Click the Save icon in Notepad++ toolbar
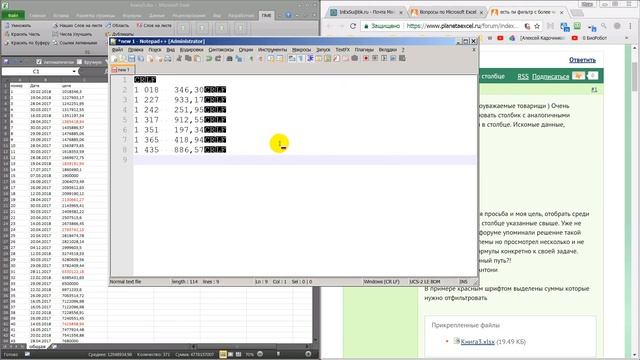The width and height of the screenshot is (640, 360). tap(131, 58)
